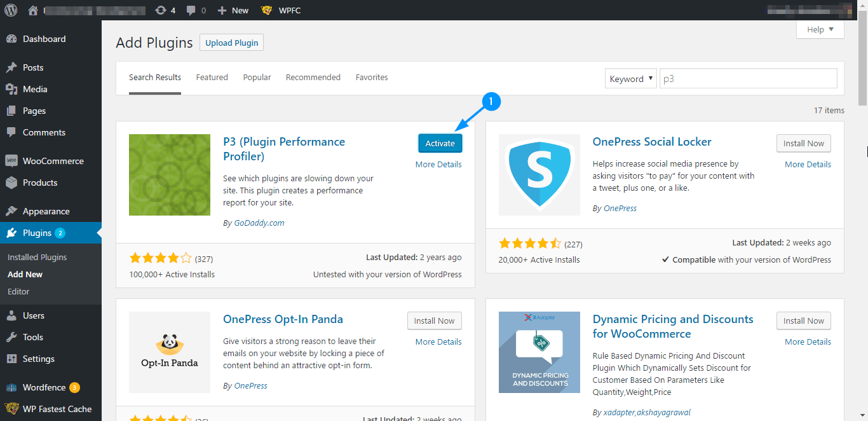Open More Details for Dynamic Pricing
Image resolution: width=868 pixels, height=421 pixels.
(x=808, y=342)
